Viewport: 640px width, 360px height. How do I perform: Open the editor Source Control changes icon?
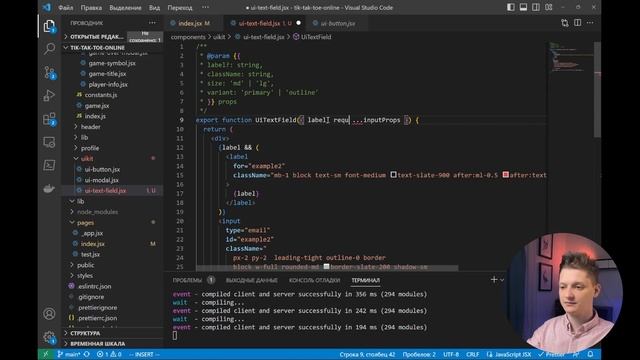[564, 23]
